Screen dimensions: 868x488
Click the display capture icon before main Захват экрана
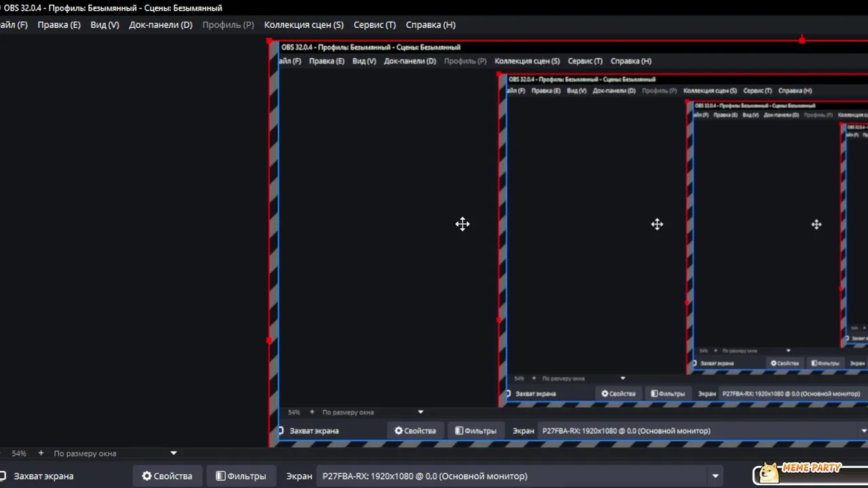point(3,476)
